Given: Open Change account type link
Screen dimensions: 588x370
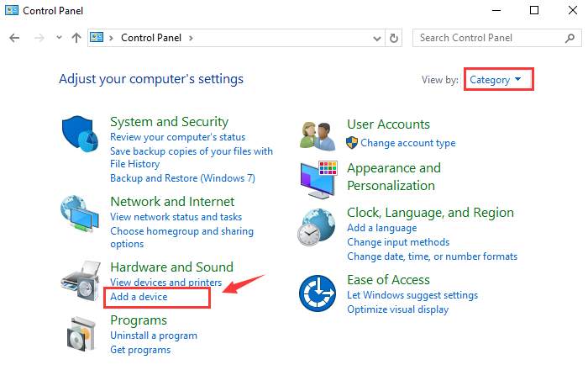Looking at the screenshot, I should click(408, 143).
